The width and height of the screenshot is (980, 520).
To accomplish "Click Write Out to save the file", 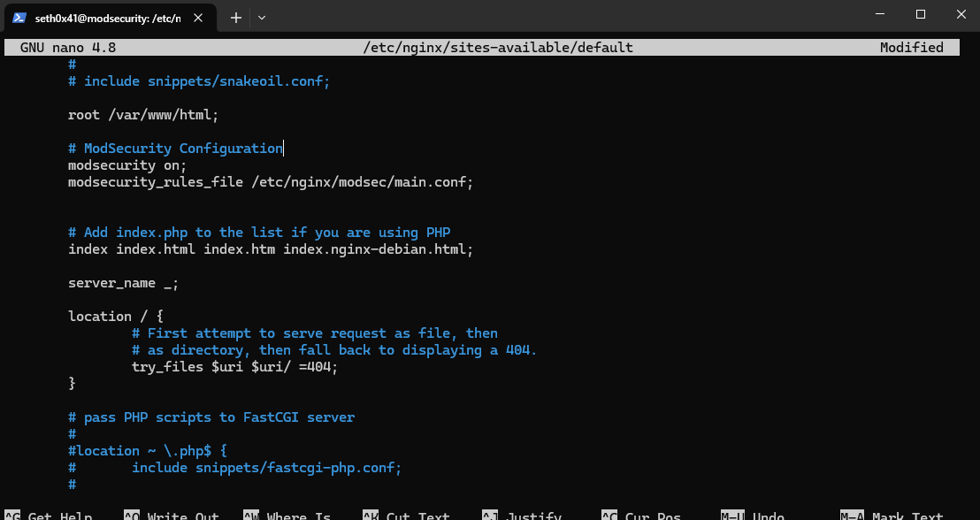I will click(x=173, y=515).
